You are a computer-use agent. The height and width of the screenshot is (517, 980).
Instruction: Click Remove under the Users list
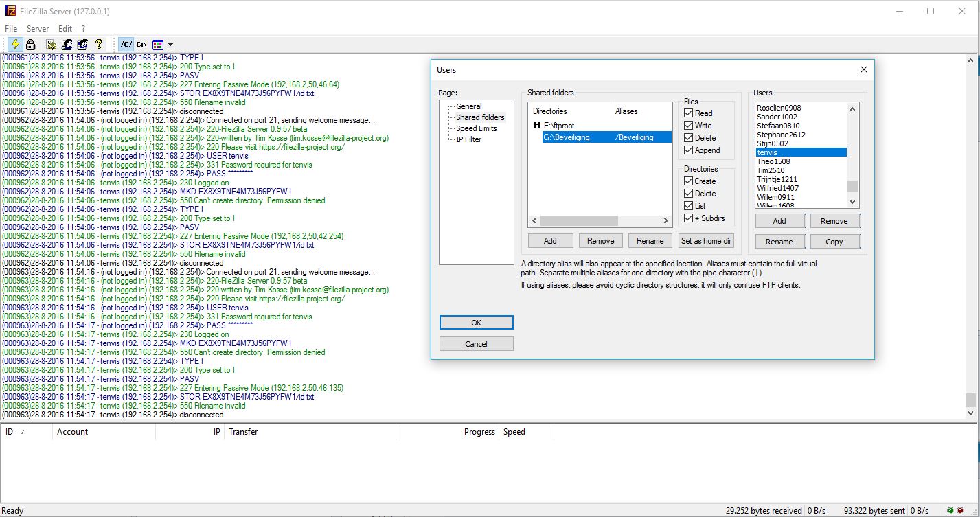[x=834, y=221]
